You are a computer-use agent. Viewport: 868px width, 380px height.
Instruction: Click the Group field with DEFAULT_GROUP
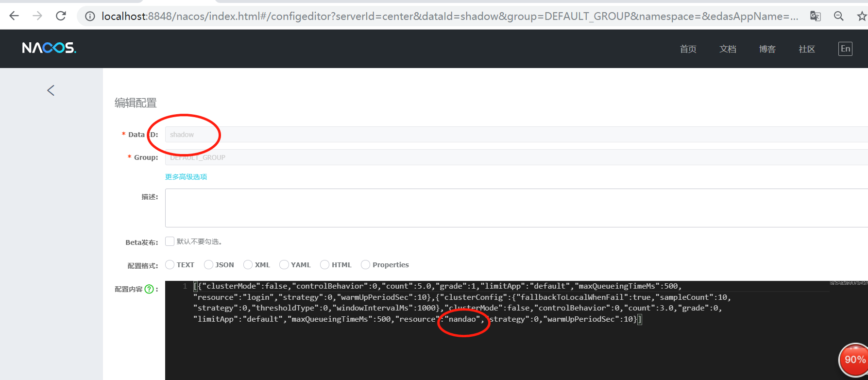click(516, 157)
